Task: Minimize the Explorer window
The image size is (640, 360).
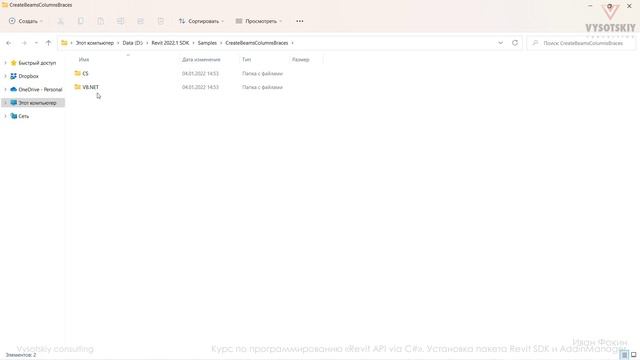Action: click(590, 6)
